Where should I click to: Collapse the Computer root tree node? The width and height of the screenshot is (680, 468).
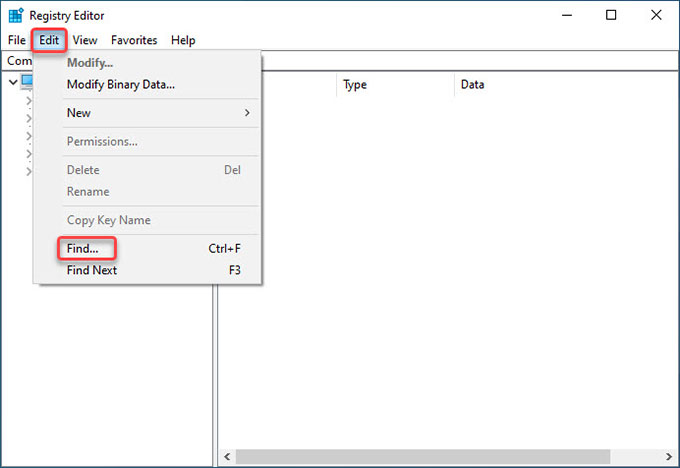coord(13,82)
